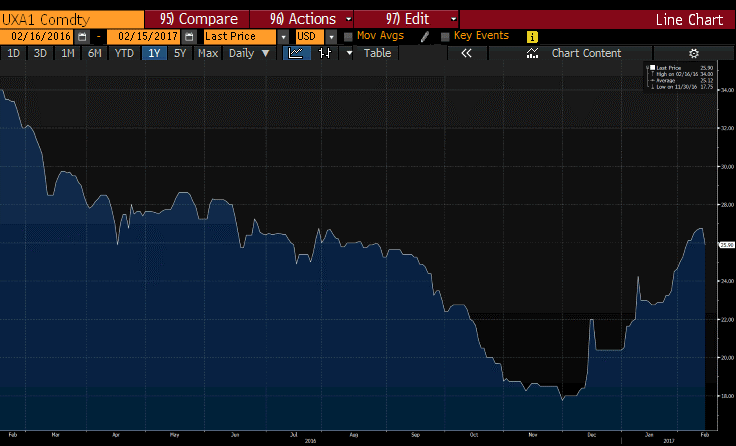Screen dimensions: 736x446
Task: Toggle the Key Events checkbox
Action: 445,37
